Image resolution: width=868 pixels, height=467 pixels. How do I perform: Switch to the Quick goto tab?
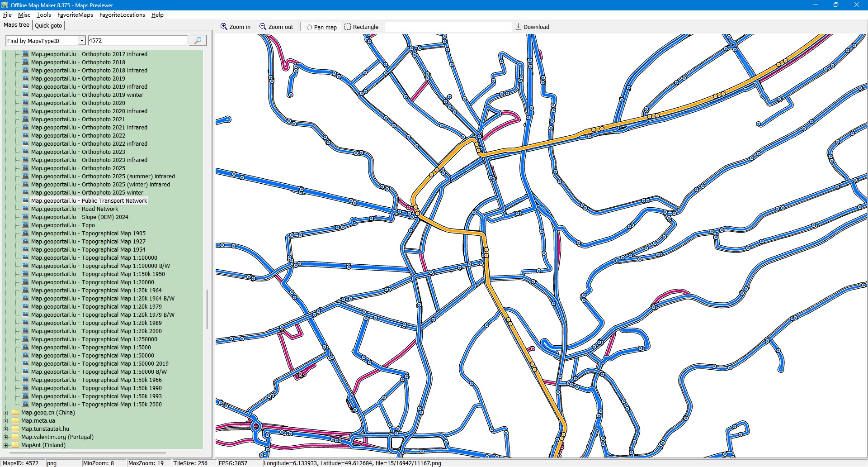tap(48, 26)
